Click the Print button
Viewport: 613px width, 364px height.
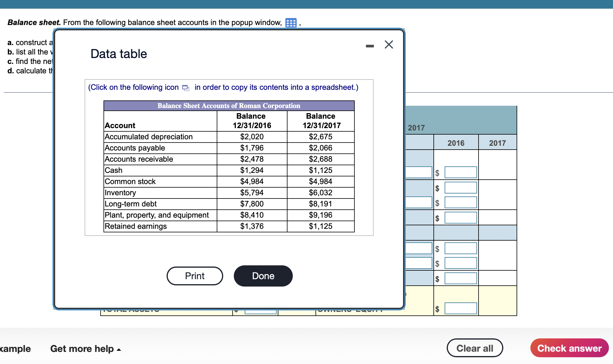pos(195,276)
